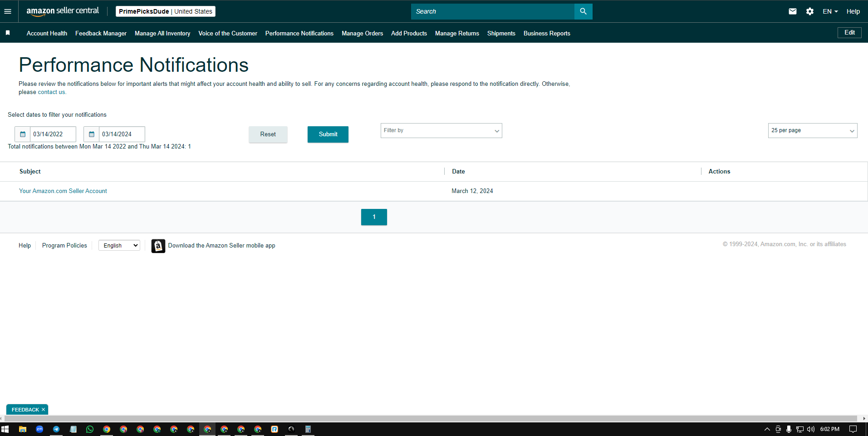This screenshot has height=436, width=868.
Task: Click the camera meet-now tray icon
Action: 778,429
